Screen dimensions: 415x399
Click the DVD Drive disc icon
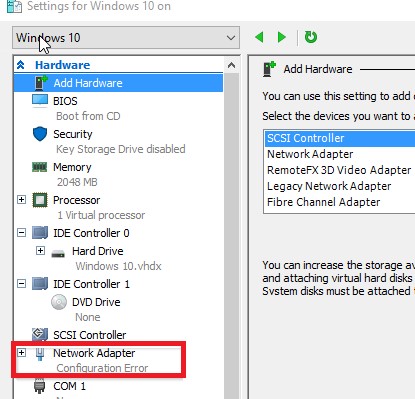(x=59, y=302)
